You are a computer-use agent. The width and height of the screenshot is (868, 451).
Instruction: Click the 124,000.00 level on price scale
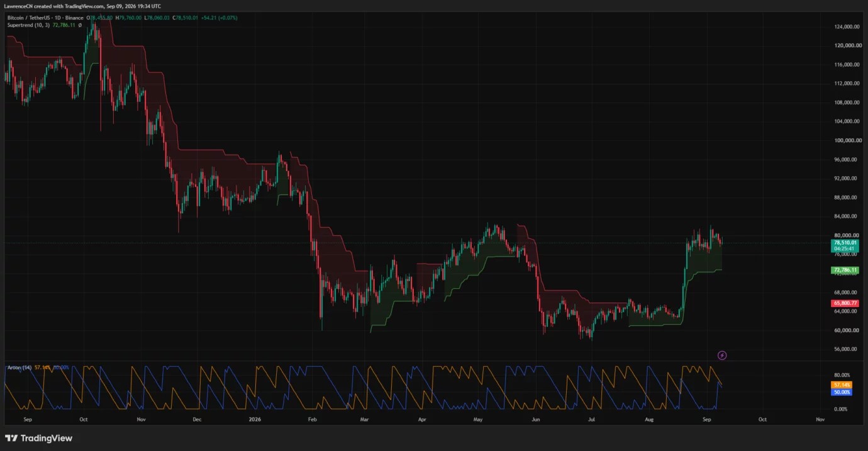click(847, 26)
